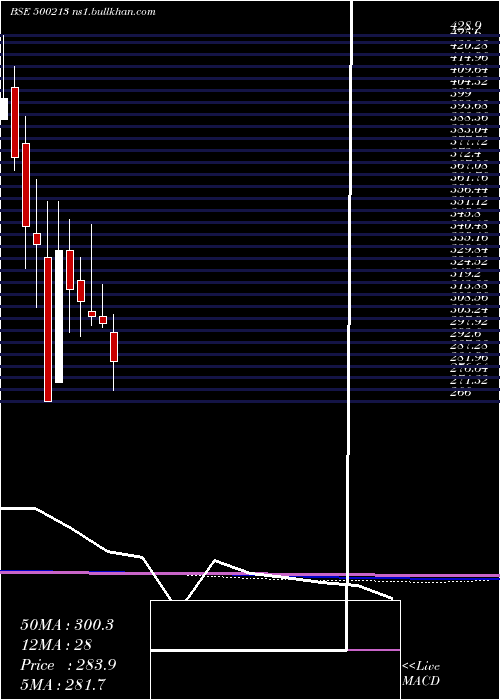Click the 'Price : 283.9' value
The height and width of the screenshot is (700, 500).
(x=68, y=665)
